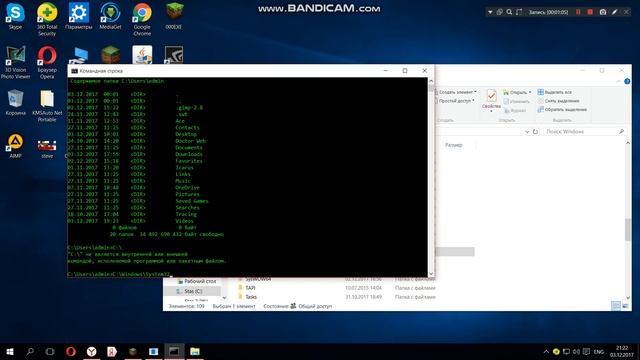Viewport: 640px width, 360px height.
Task: Click the Изменить button in Explorer ribbon
Action: point(516,101)
